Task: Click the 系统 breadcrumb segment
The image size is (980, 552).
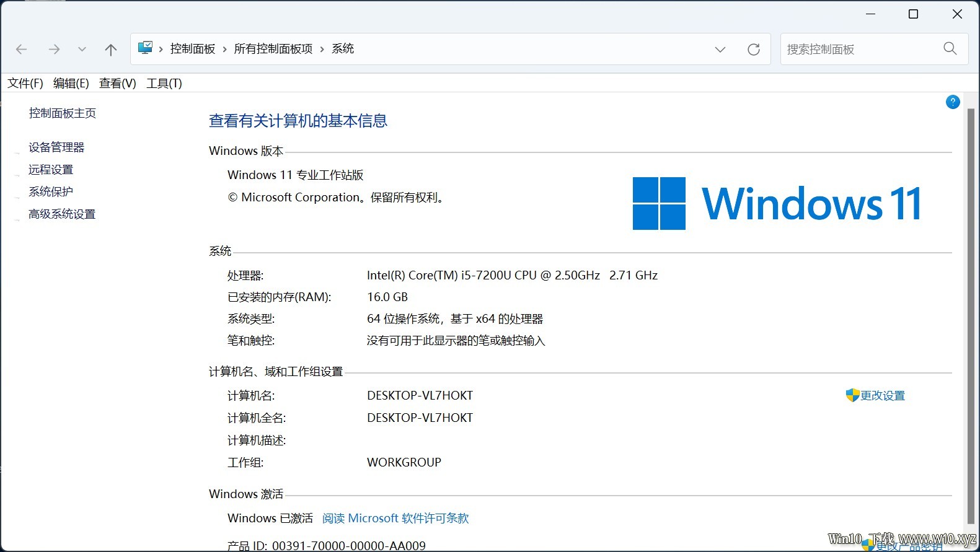Action: pos(343,49)
